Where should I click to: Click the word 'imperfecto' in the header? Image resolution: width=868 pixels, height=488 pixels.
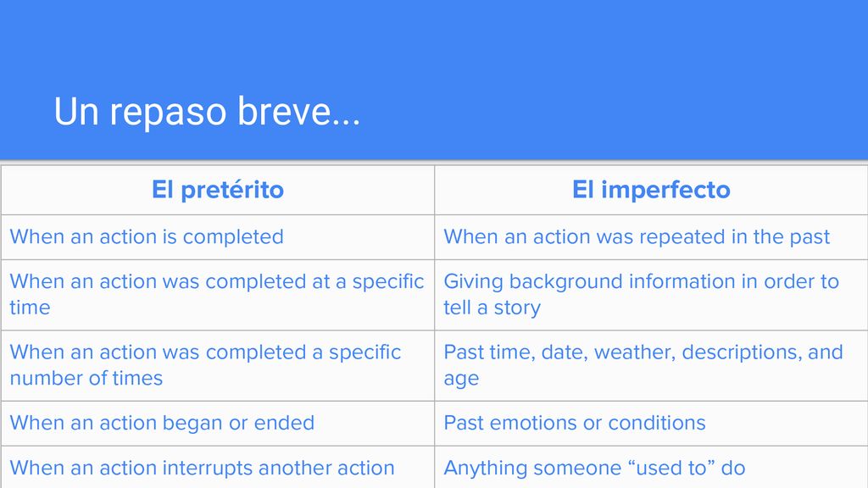click(666, 191)
